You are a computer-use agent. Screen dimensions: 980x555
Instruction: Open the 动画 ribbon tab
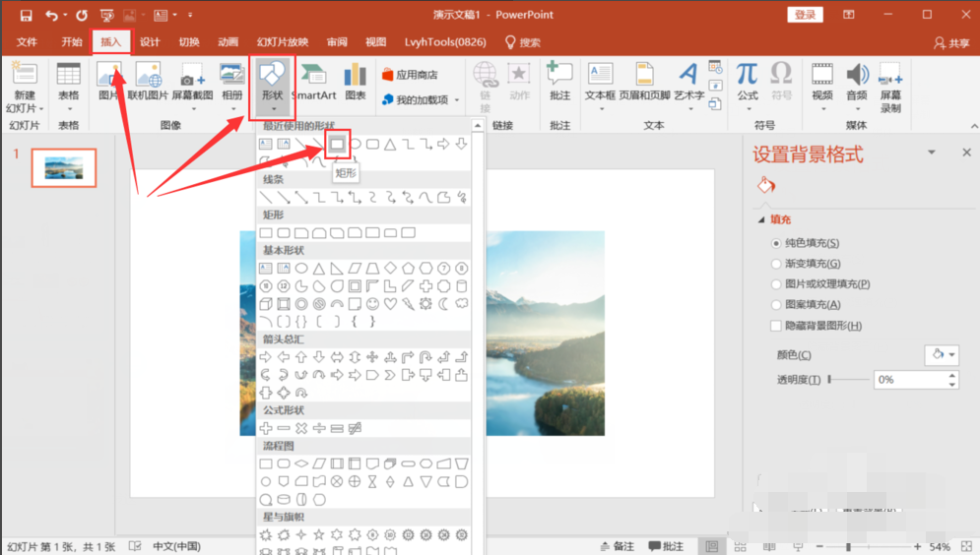click(228, 42)
